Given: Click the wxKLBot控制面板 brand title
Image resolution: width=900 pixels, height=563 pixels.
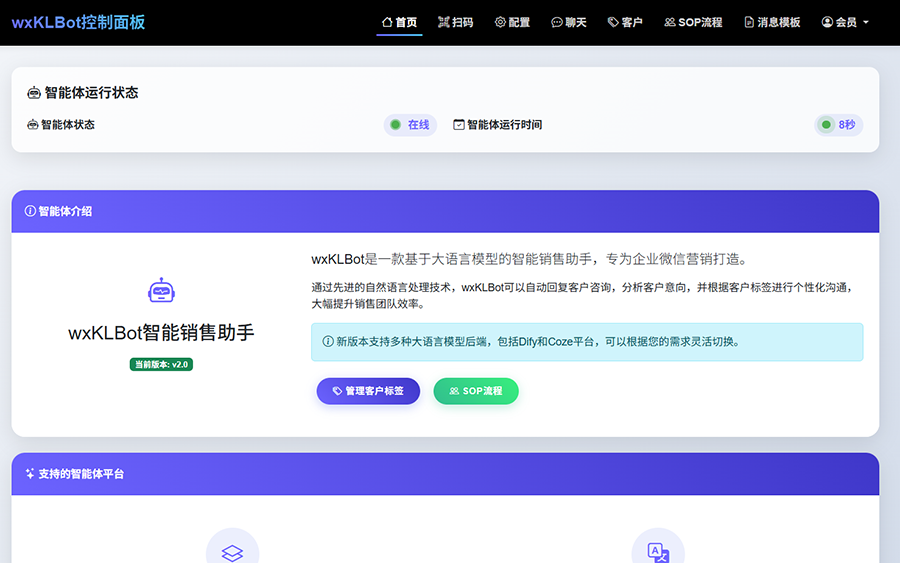Looking at the screenshot, I should tap(79, 22).
